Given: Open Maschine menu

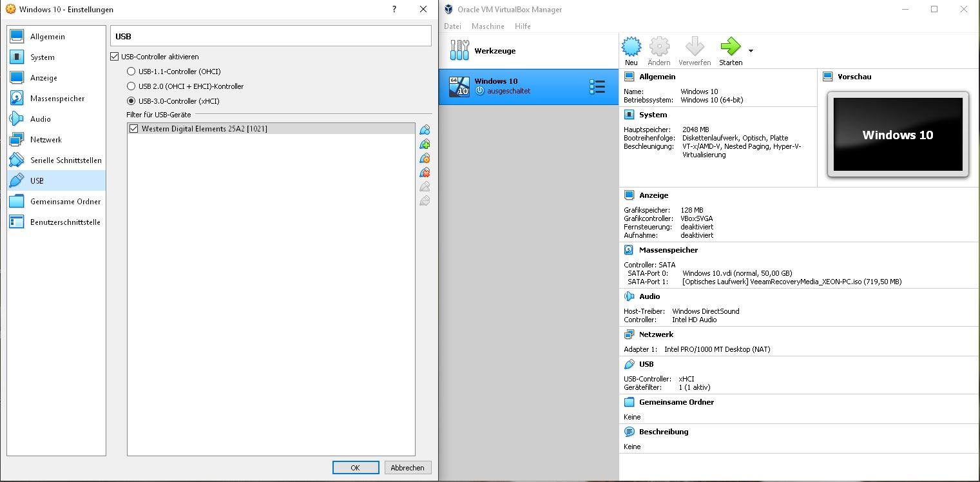Looking at the screenshot, I should 488,26.
